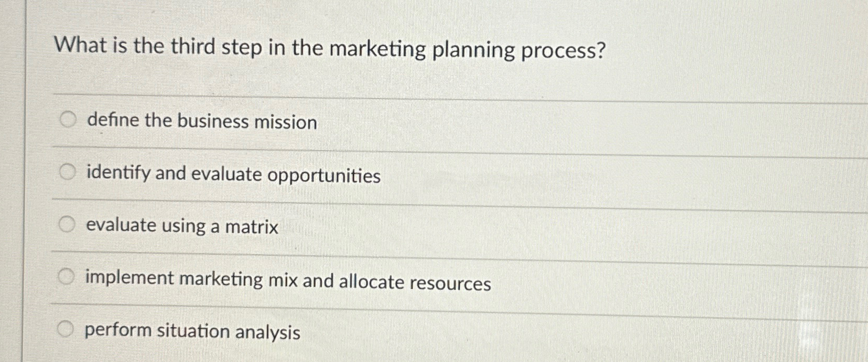868x362 pixels.
Task: Click the answer text 'evaluate using a matrix'
Action: (181, 227)
